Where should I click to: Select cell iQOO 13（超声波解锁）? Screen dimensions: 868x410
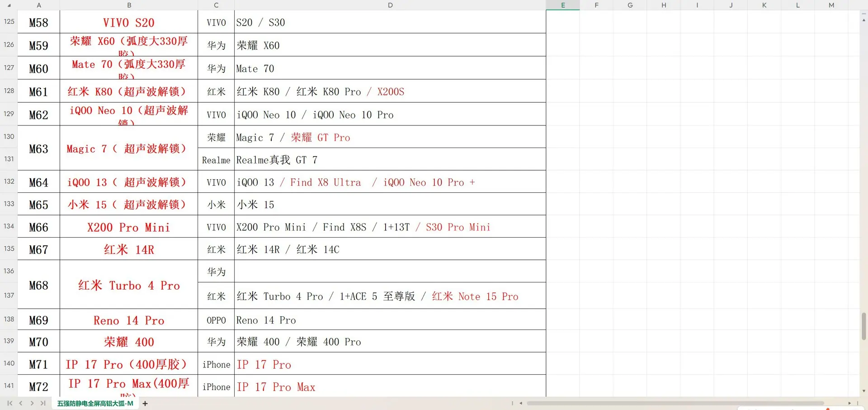pos(129,181)
